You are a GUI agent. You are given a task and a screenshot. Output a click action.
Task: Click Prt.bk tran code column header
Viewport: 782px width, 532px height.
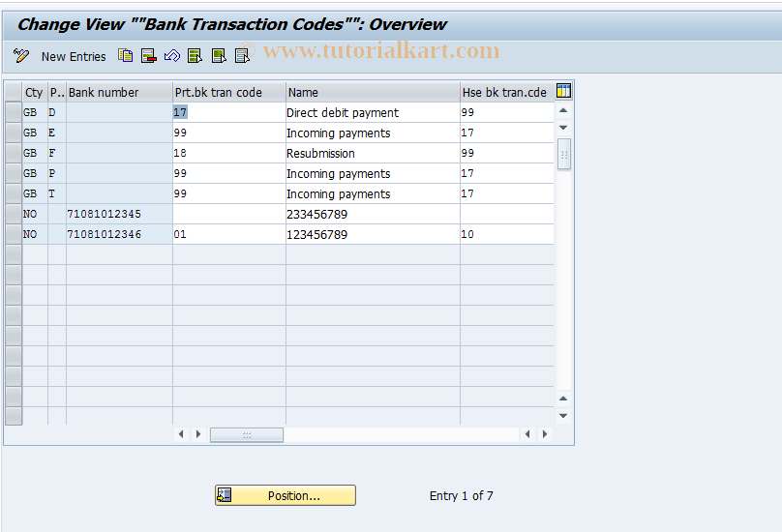coord(229,92)
